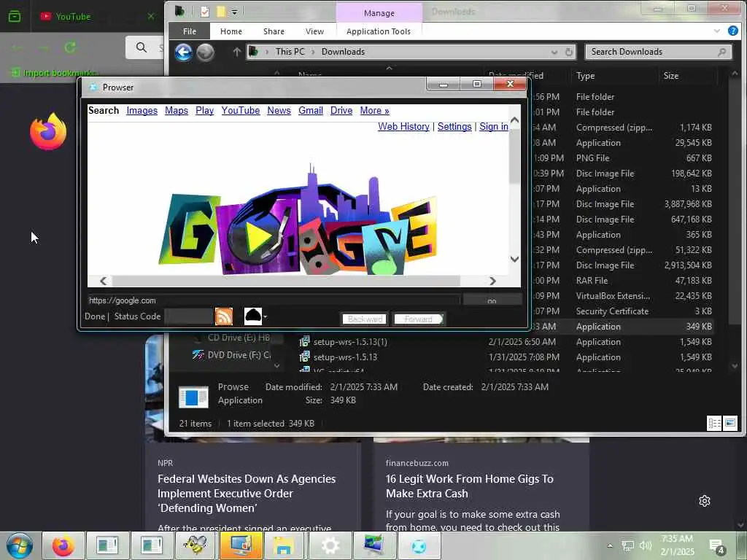Click the Firefox View icon
This screenshot has height=560, width=747.
(x=15, y=16)
